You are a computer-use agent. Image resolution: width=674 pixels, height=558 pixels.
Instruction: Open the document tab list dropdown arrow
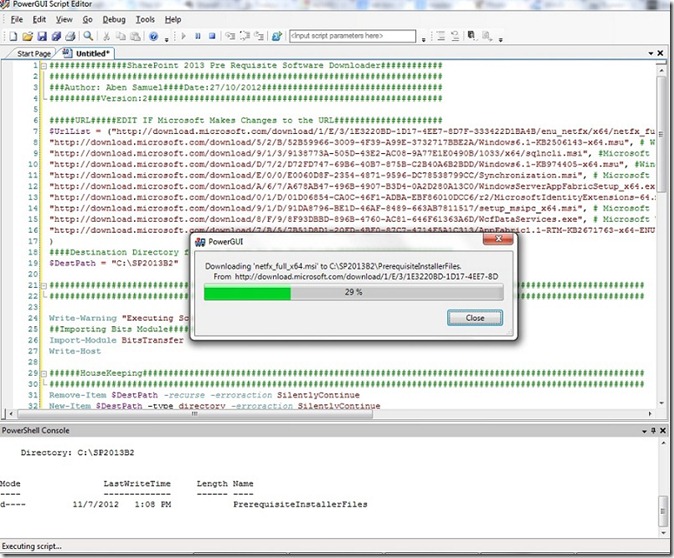651,53
